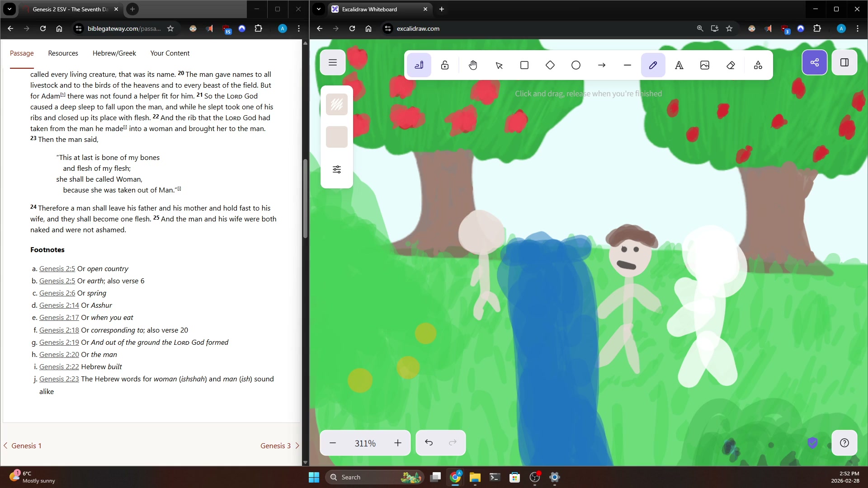This screenshot has width=868, height=488.
Task: Open tab search dropdown in Excalidraw window
Action: [319, 9]
